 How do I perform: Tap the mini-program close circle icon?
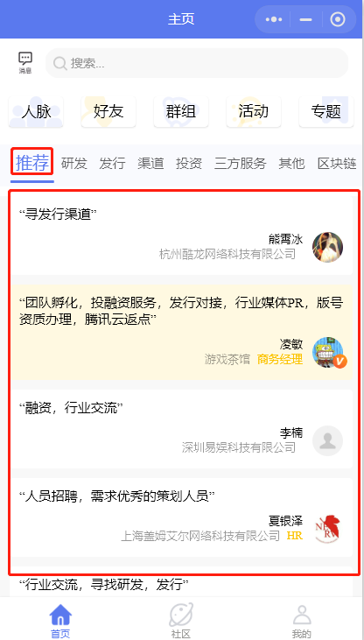tap(338, 19)
